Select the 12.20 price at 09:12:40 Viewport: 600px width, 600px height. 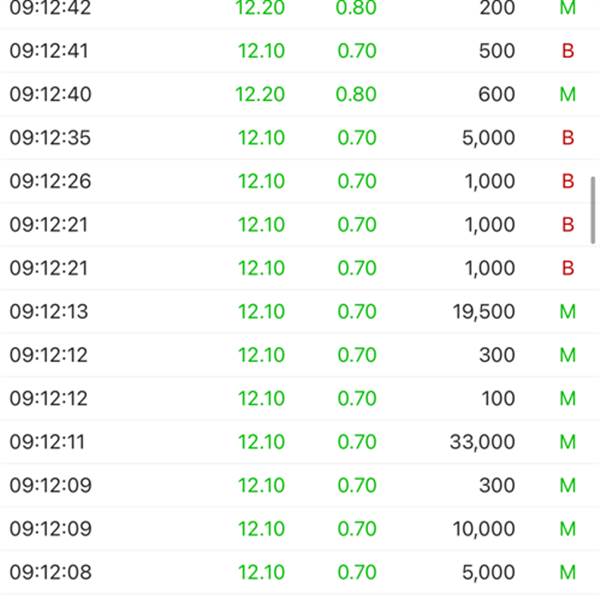pos(260,95)
